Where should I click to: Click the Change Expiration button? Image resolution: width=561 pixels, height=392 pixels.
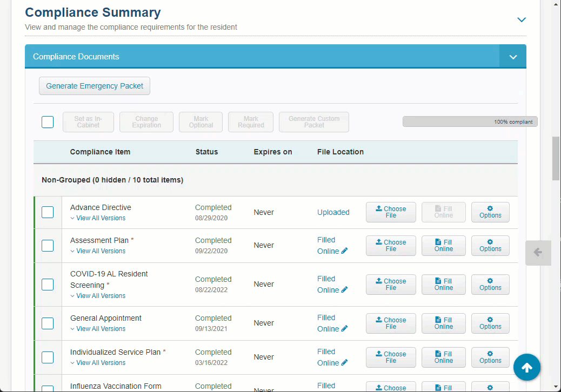coord(146,122)
